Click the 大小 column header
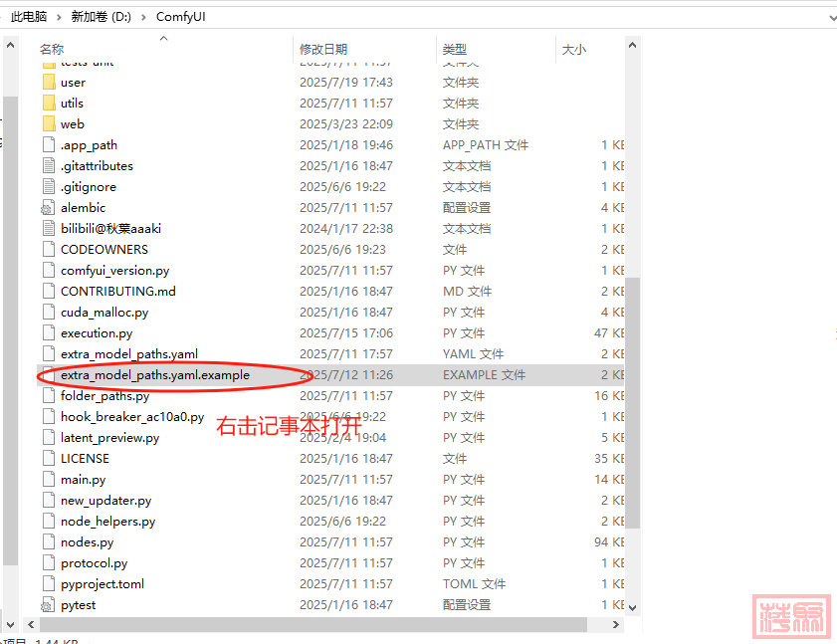Viewport: 837px width, 644px height. point(574,49)
